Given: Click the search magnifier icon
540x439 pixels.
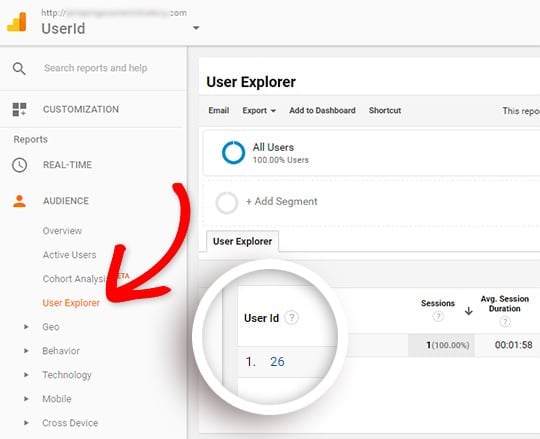Looking at the screenshot, I should coord(19,69).
